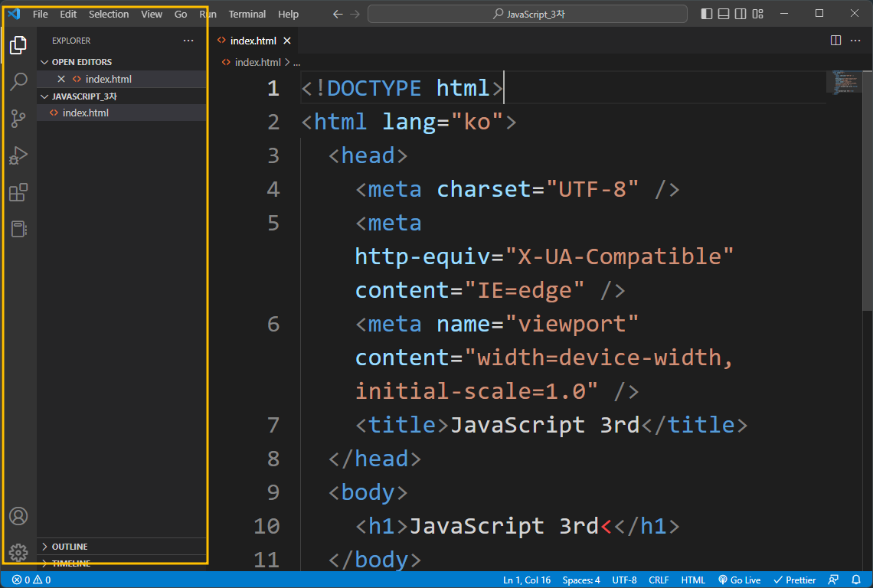Open the Manage settings gear
This screenshot has height=588, width=873.
[18, 553]
